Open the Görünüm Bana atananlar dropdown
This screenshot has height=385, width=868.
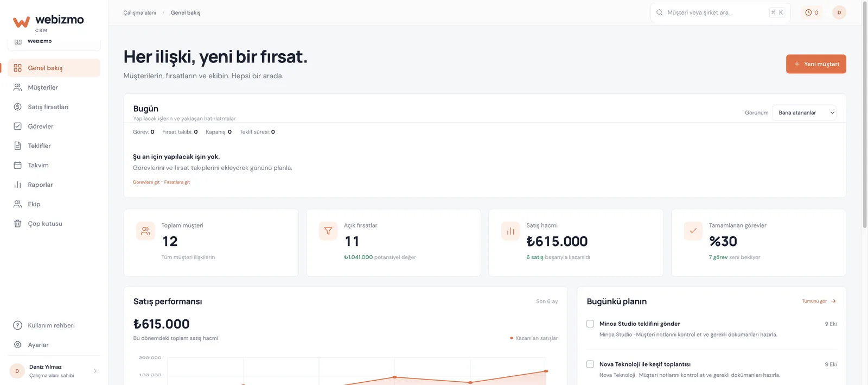[805, 112]
